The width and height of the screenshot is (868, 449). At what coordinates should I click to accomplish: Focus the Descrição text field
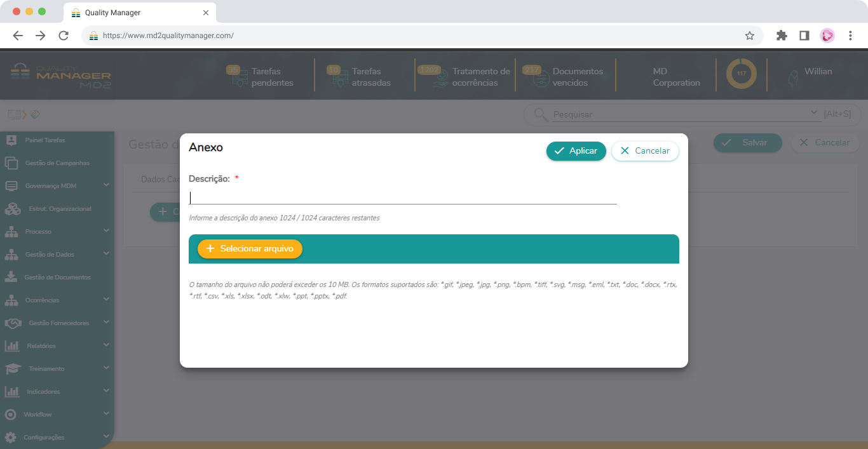pos(403,198)
